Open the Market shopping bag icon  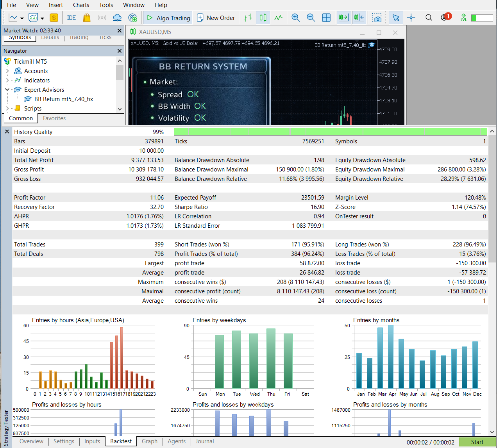click(87, 18)
